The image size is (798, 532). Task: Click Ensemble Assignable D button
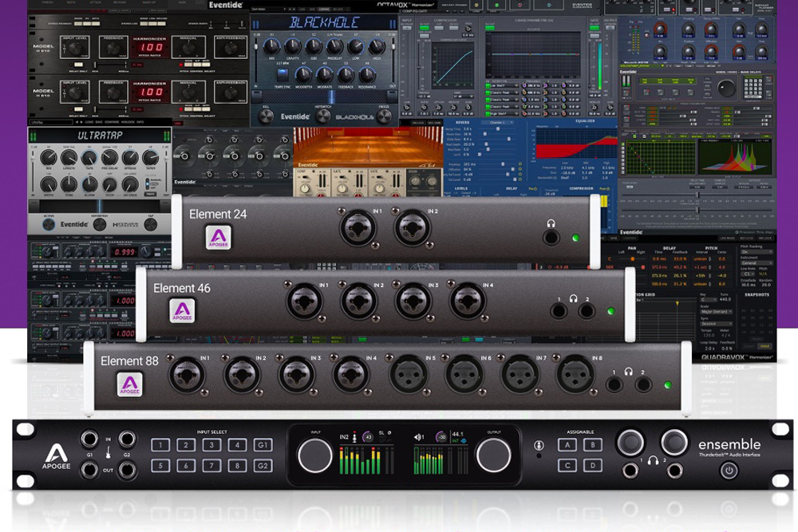coord(592,465)
